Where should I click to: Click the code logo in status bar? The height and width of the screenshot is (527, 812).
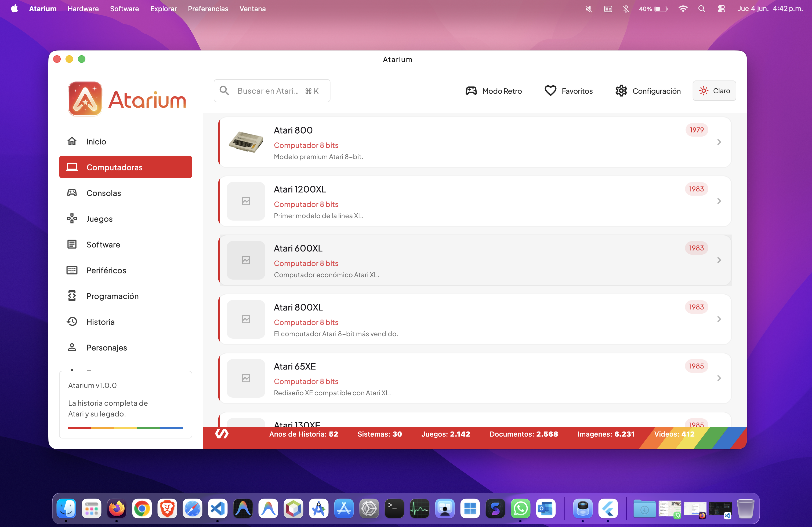[x=222, y=434]
